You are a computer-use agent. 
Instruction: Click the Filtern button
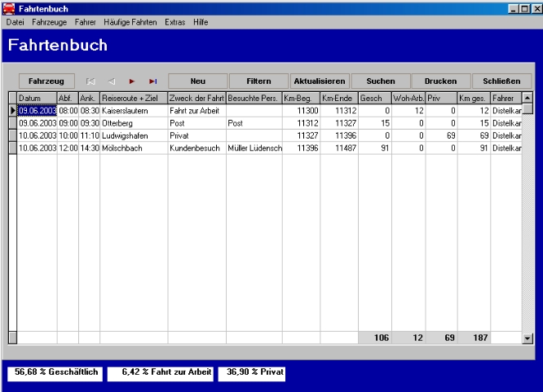pos(257,81)
